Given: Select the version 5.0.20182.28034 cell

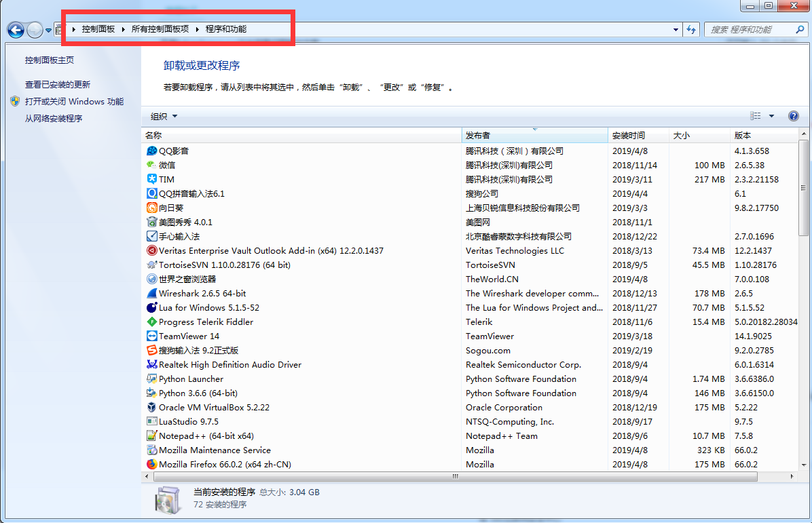Looking at the screenshot, I should [x=766, y=322].
